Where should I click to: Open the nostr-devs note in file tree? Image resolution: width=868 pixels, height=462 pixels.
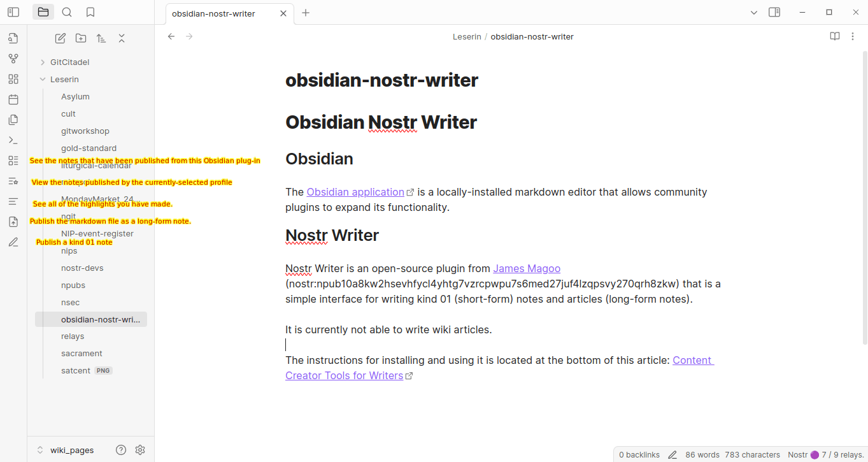[x=82, y=268]
